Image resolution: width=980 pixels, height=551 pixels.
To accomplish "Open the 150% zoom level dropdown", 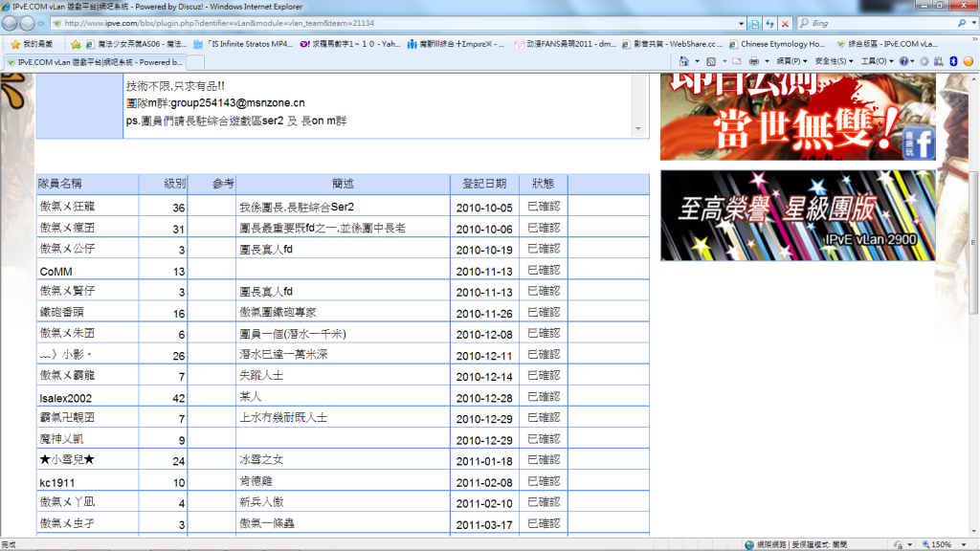I will pos(943,544).
